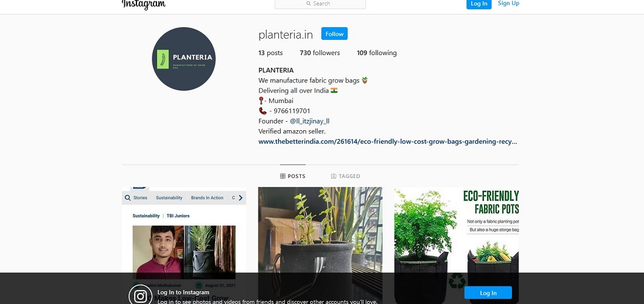Open the Eco-Friendly Fabric Pots post
644x304 pixels.
pos(456,245)
